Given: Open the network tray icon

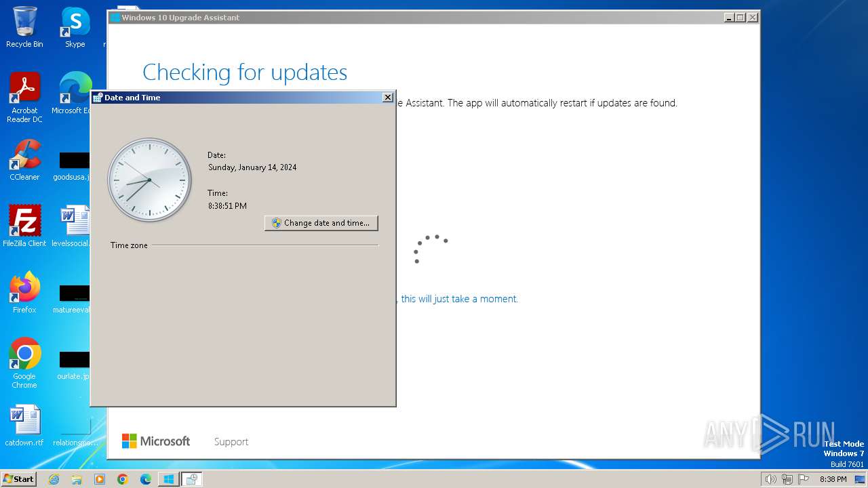Looking at the screenshot, I should coord(787,479).
